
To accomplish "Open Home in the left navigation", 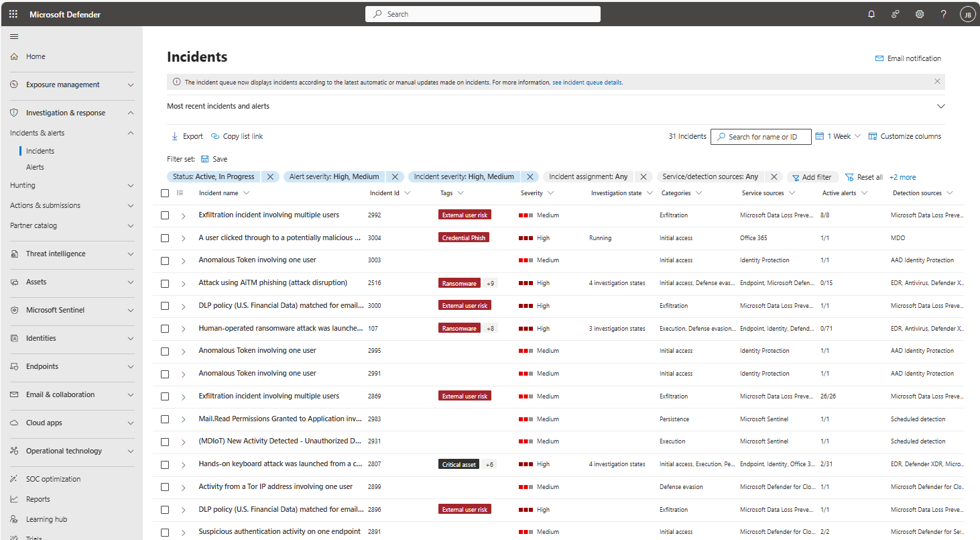I will point(36,56).
